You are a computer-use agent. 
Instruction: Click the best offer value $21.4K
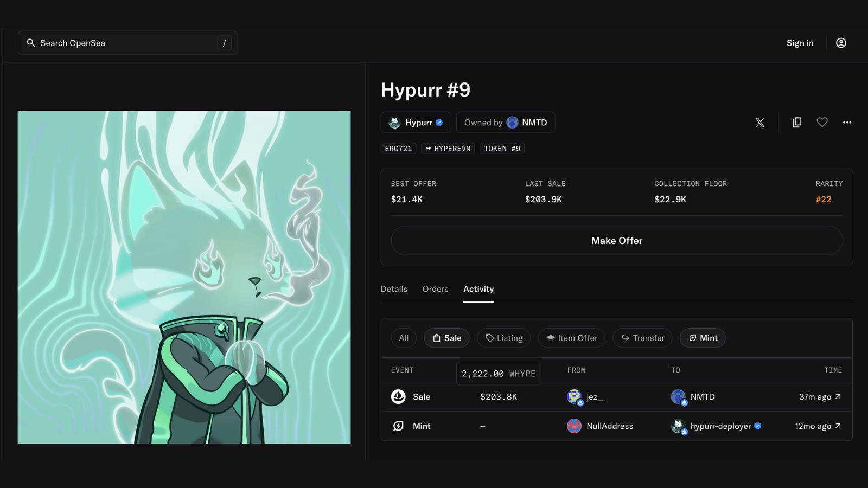[407, 200]
